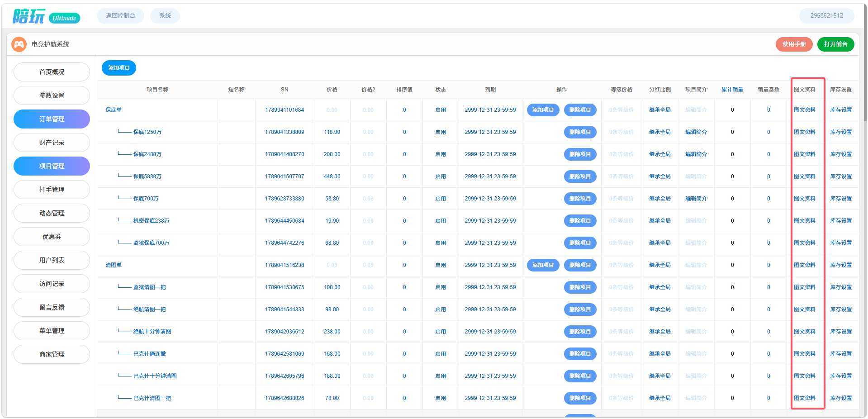Open 首页概况 in the sidebar
The image size is (868, 419).
tap(52, 72)
